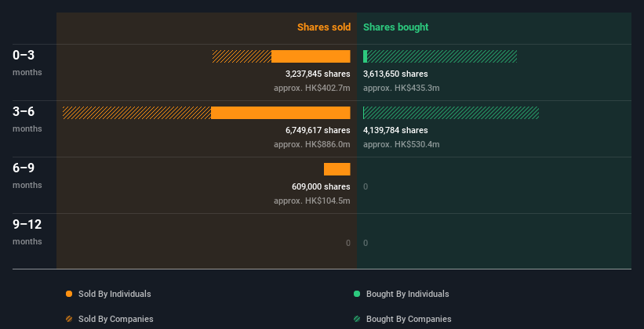The width and height of the screenshot is (644, 329).
Task: Select the 9–12 months row label
Action: 27,225
